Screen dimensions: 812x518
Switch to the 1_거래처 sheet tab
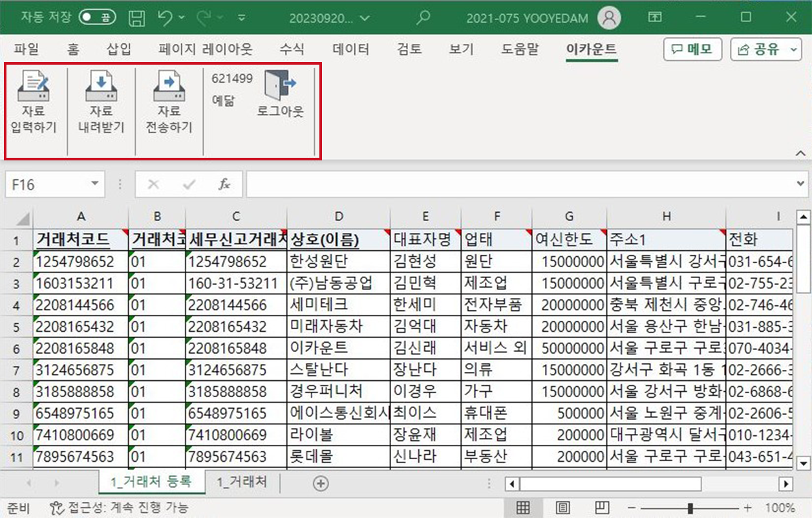[241, 482]
